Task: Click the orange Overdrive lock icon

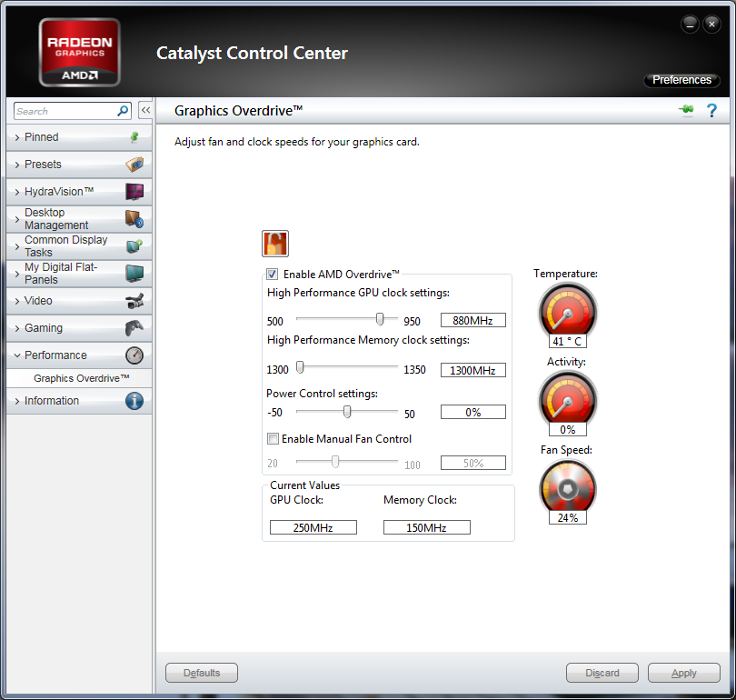Action: click(275, 244)
